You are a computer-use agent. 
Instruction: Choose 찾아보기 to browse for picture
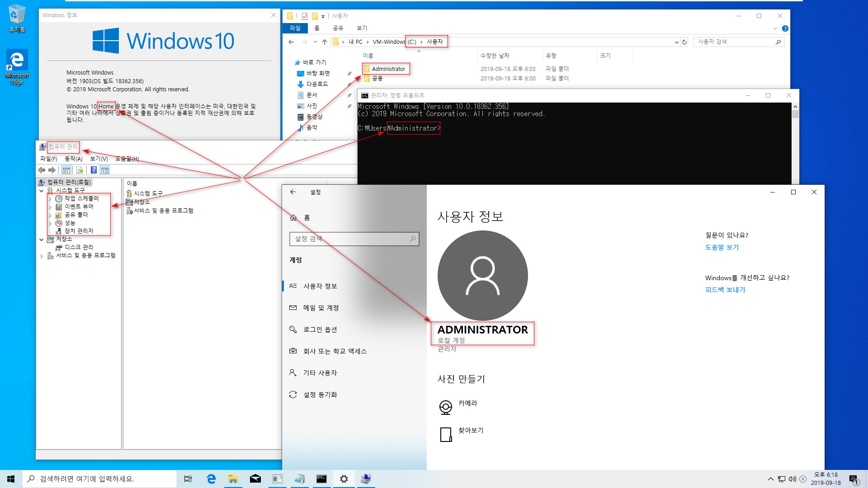462,434
